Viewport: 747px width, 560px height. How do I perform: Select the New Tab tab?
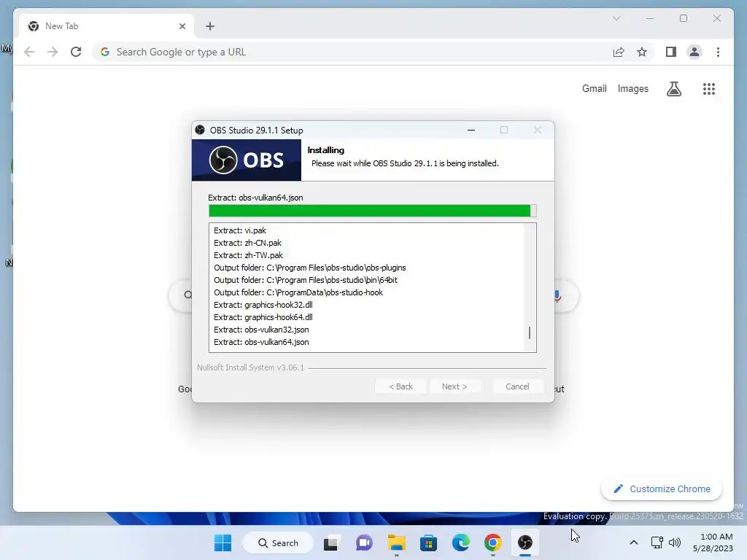[x=107, y=26]
